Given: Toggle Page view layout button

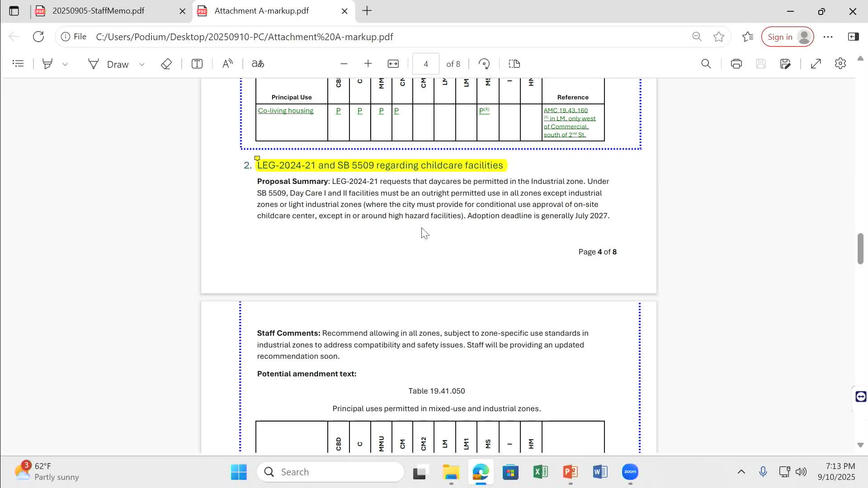Looking at the screenshot, I should coord(514,64).
